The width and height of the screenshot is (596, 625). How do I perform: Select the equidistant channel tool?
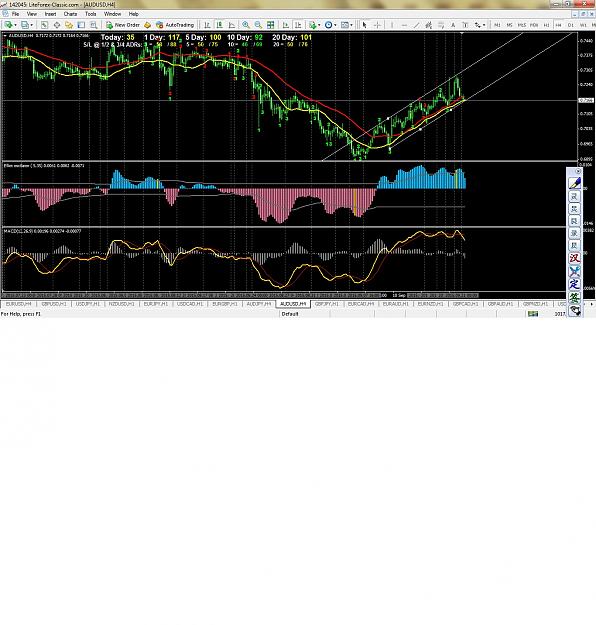(x=429, y=25)
